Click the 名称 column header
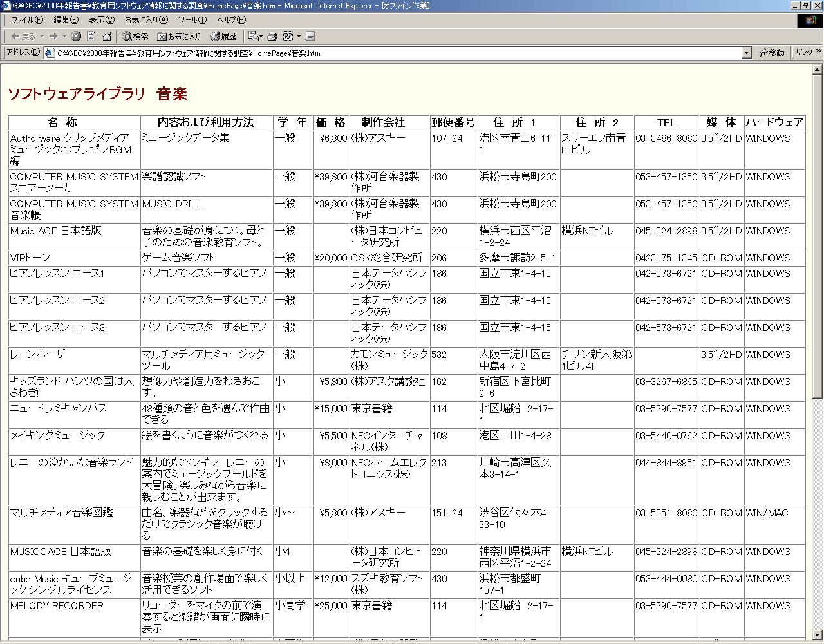Image resolution: width=824 pixels, height=644 pixels. (75, 123)
